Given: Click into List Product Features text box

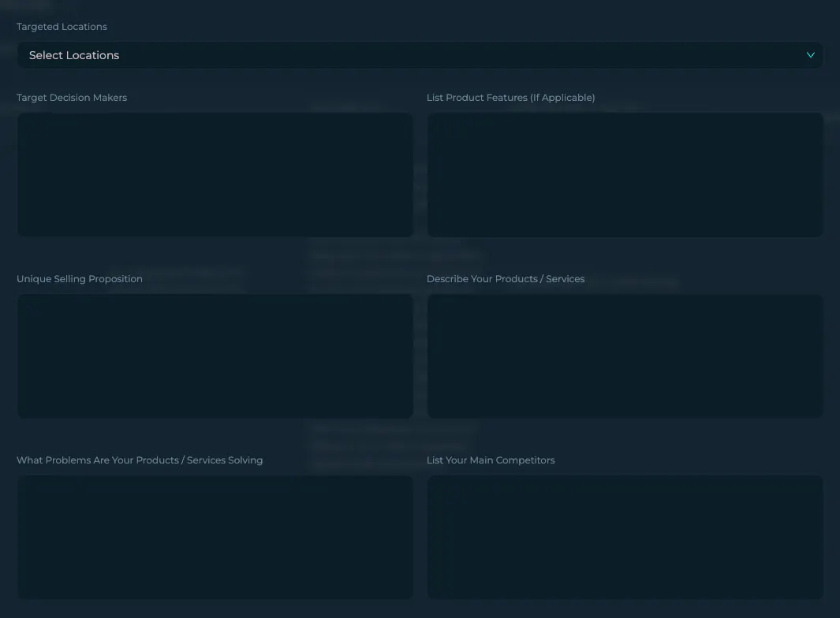Looking at the screenshot, I should click(x=625, y=174).
